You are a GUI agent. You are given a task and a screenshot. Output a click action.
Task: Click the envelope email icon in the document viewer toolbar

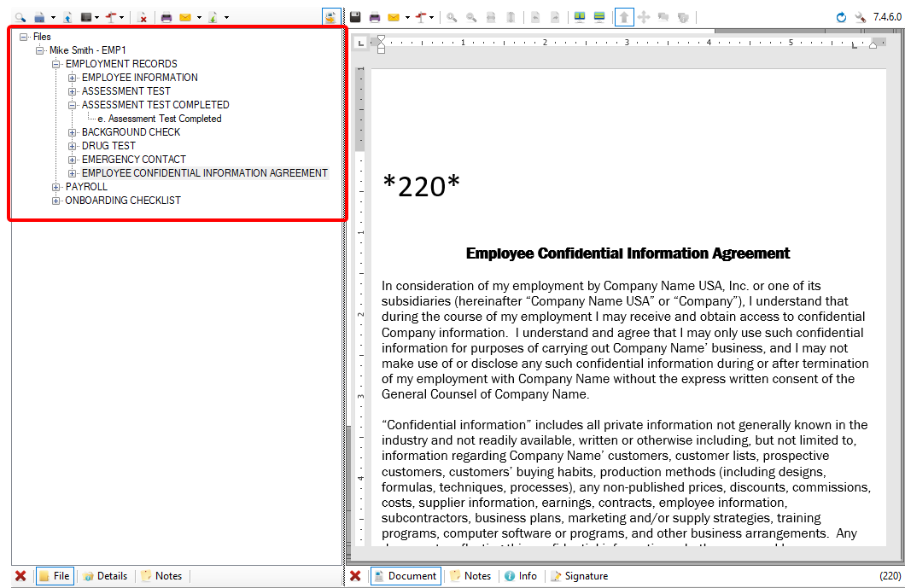[394, 17]
